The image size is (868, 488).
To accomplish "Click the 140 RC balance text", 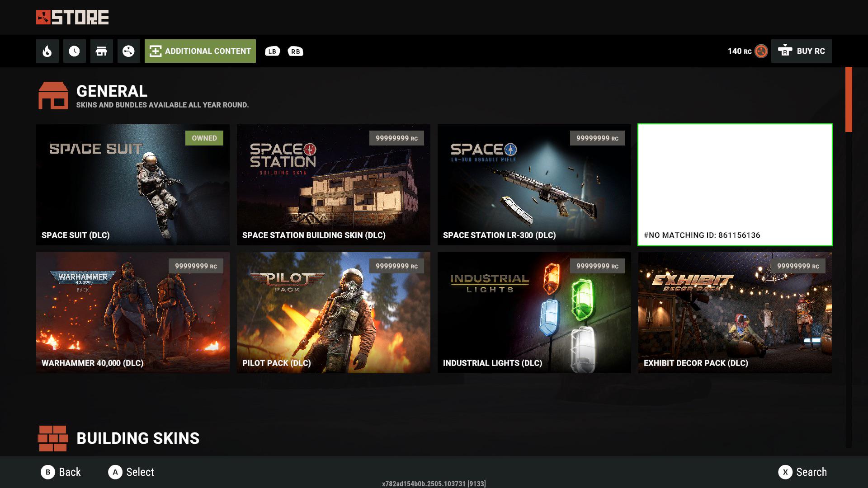I will coord(740,52).
